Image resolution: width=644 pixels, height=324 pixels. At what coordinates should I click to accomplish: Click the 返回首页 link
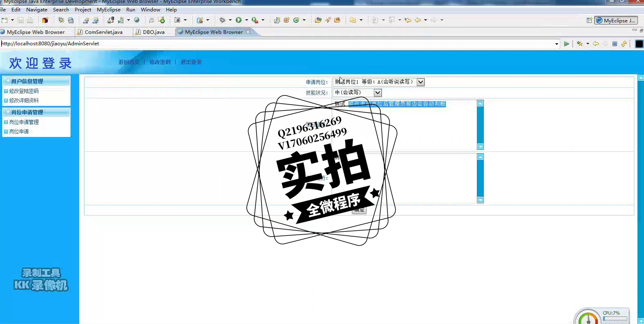129,62
